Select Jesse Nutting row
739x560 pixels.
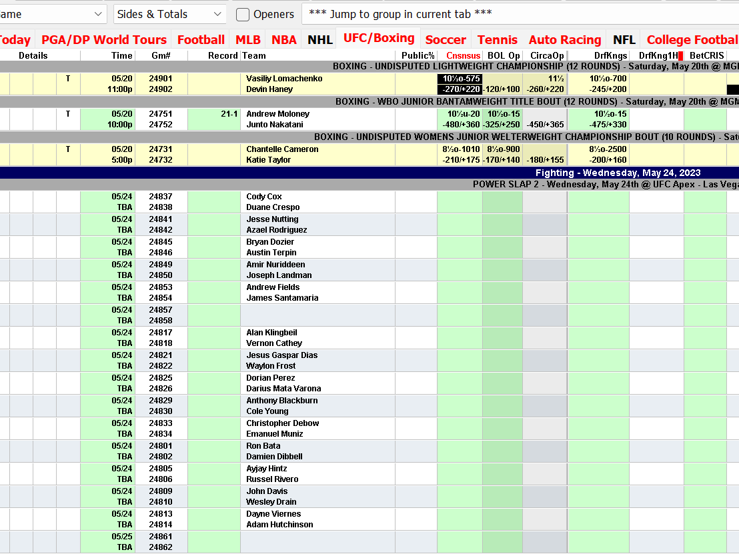[x=272, y=219]
